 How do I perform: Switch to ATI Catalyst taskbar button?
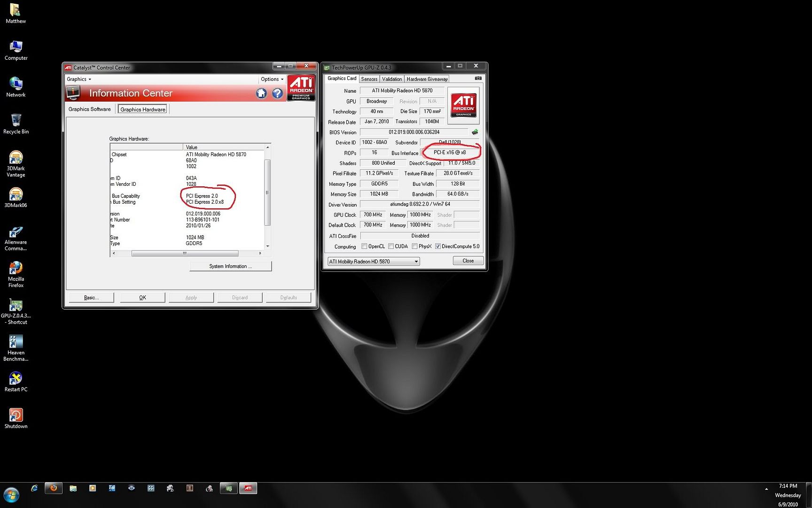pos(248,488)
